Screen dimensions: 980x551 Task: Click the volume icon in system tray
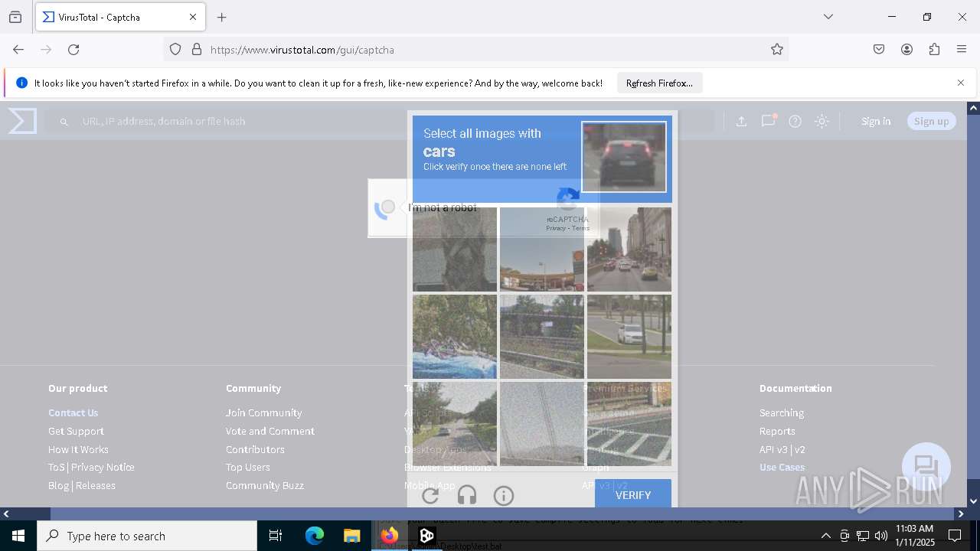point(881,536)
